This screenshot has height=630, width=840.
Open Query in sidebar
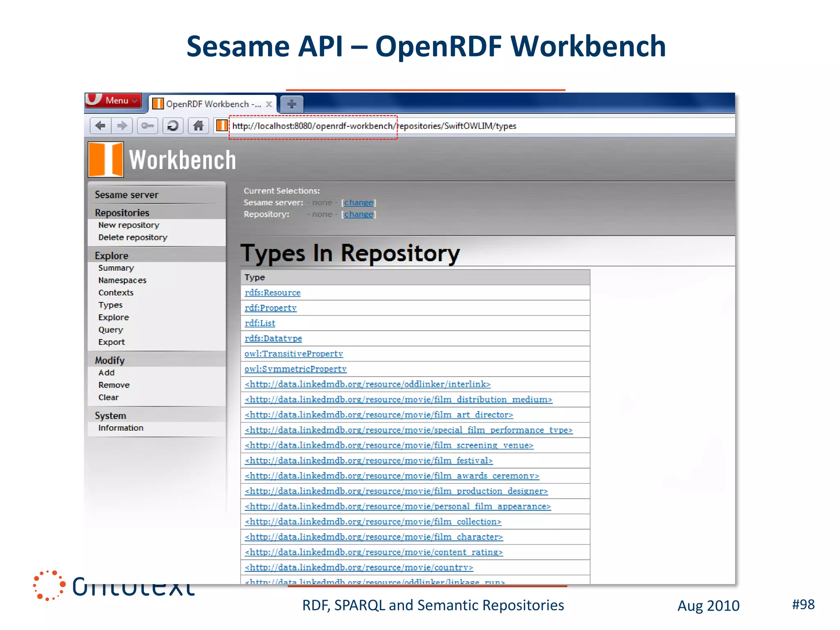(110, 330)
